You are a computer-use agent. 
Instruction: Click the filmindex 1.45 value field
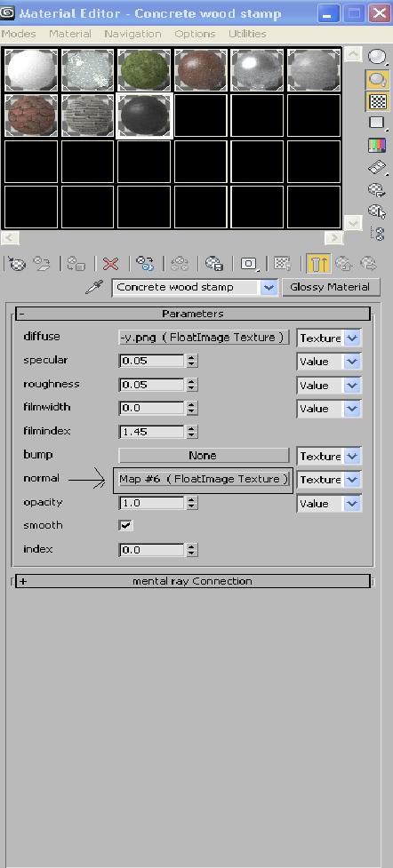(x=151, y=432)
